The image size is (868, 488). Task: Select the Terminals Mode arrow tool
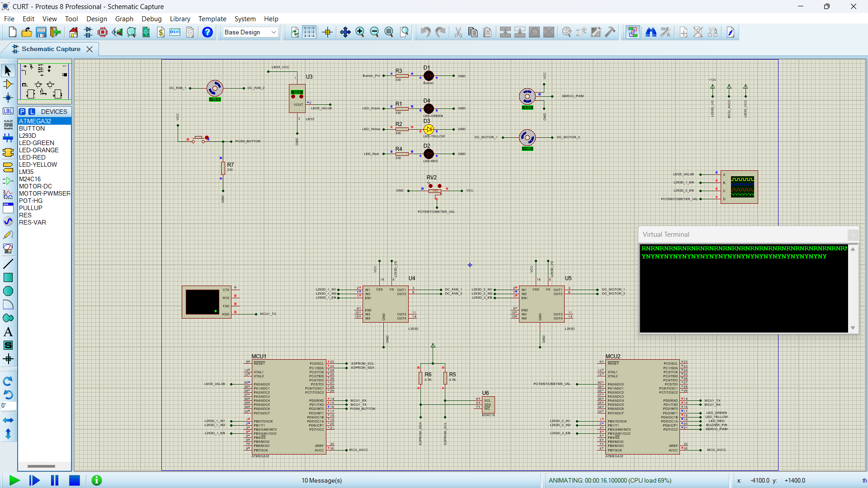pos(8,166)
